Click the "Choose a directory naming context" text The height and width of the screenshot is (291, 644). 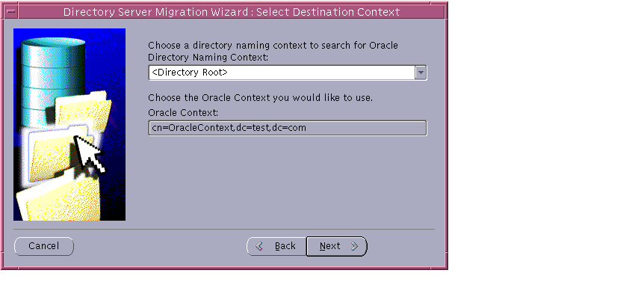coord(273,45)
